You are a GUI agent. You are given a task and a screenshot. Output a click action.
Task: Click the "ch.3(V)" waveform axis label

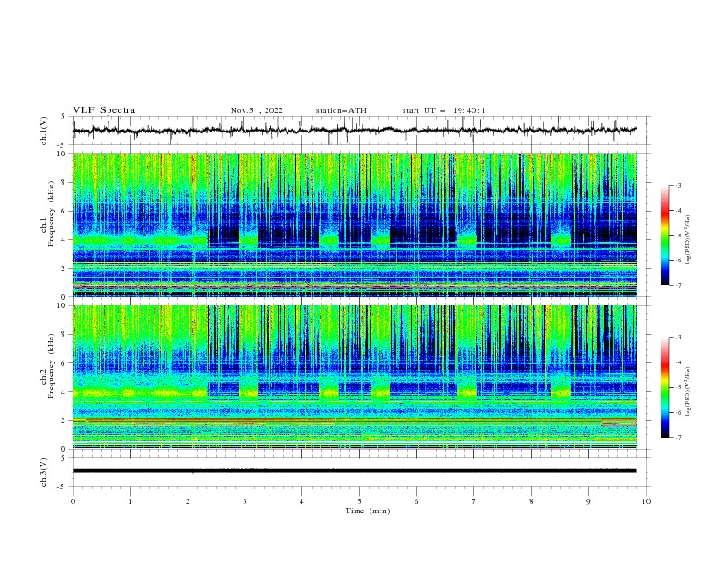pyautogui.click(x=44, y=472)
